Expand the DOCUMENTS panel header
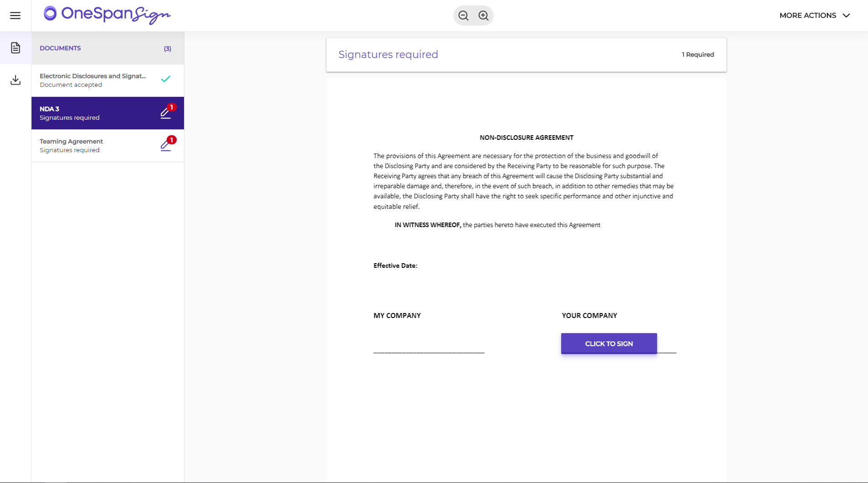This screenshot has height=483, width=868. tap(60, 48)
